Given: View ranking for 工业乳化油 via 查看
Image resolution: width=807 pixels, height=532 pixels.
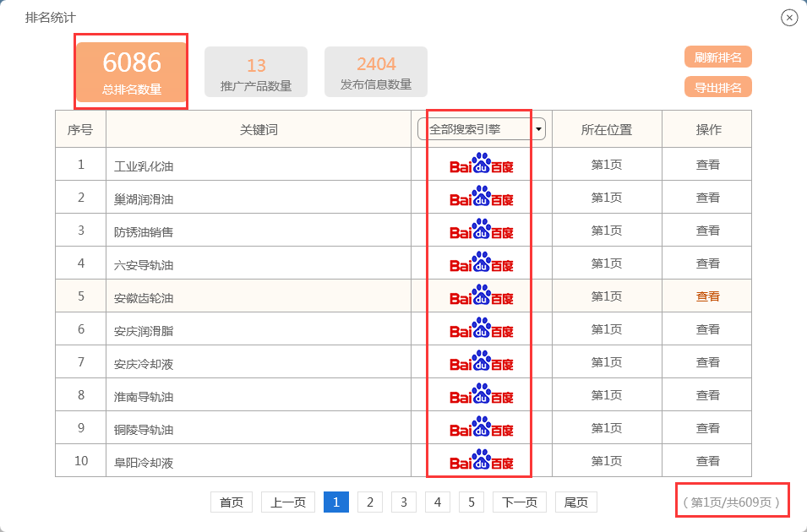Looking at the screenshot, I should [x=707, y=165].
